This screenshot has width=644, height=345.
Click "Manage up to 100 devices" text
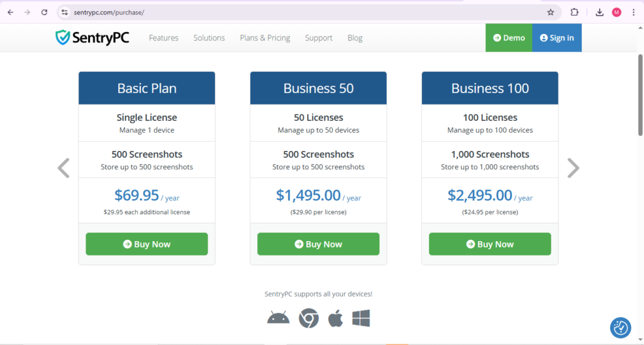(490, 130)
